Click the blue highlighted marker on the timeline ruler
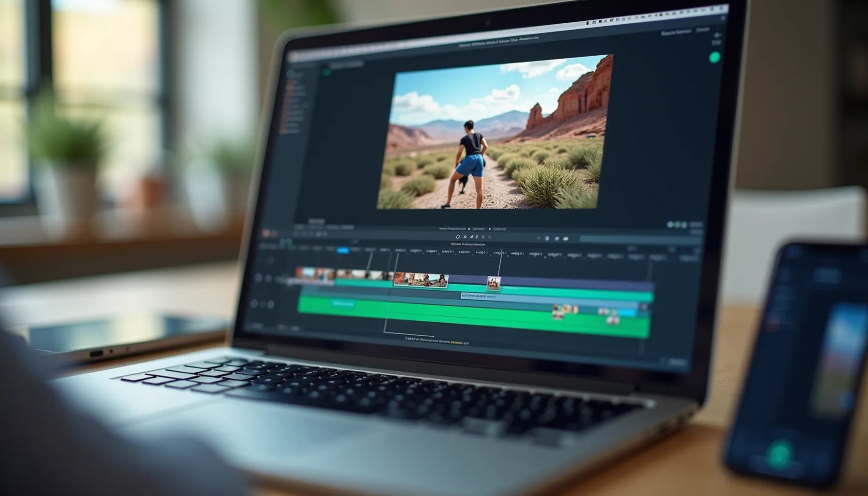Viewport: 868px width, 496px height. click(x=342, y=250)
